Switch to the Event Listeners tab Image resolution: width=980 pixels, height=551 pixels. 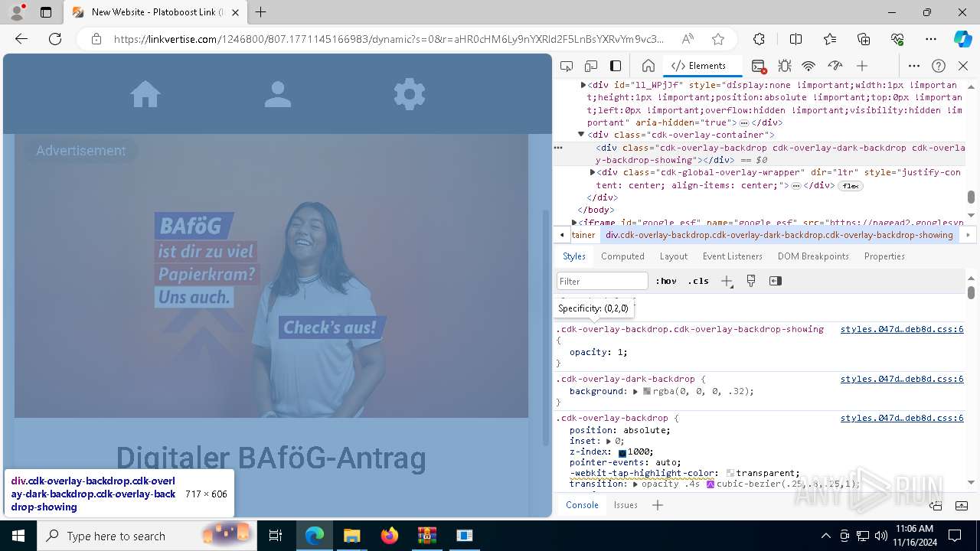click(x=733, y=256)
